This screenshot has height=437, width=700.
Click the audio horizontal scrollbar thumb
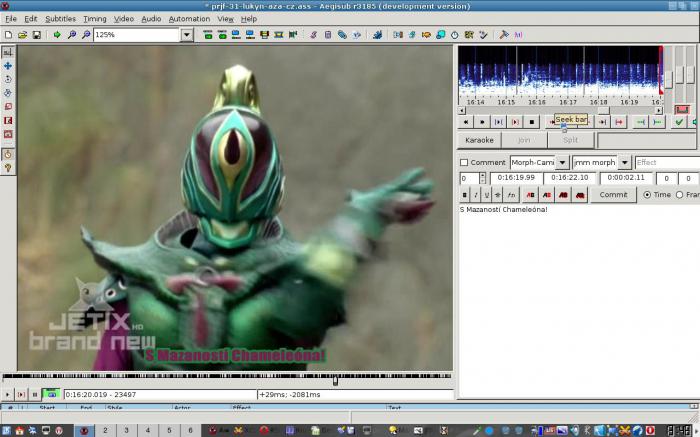coord(603,110)
